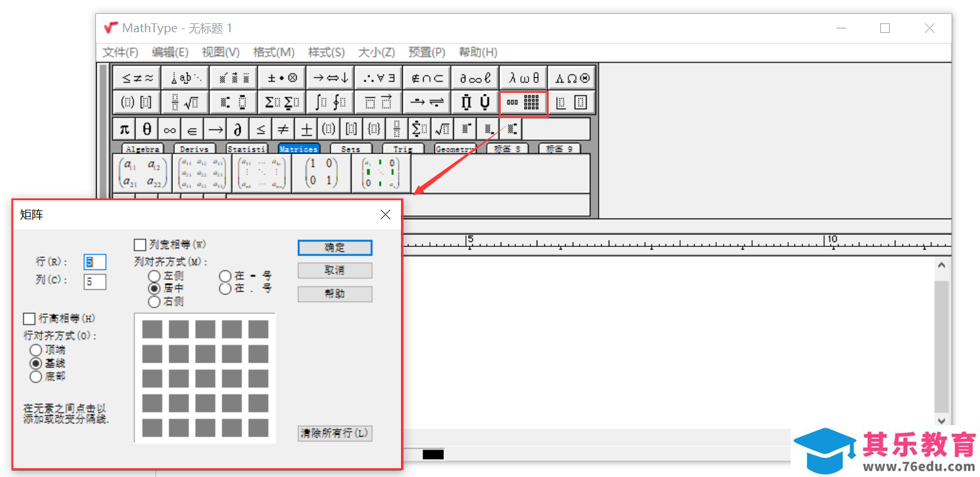
Task: Click 清除所有行(L) button
Action: tap(335, 433)
